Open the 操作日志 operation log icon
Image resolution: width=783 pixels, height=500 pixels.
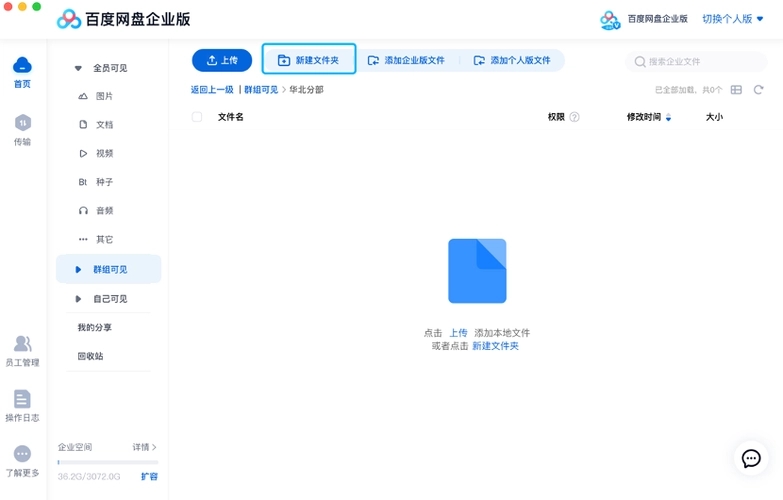(22, 399)
